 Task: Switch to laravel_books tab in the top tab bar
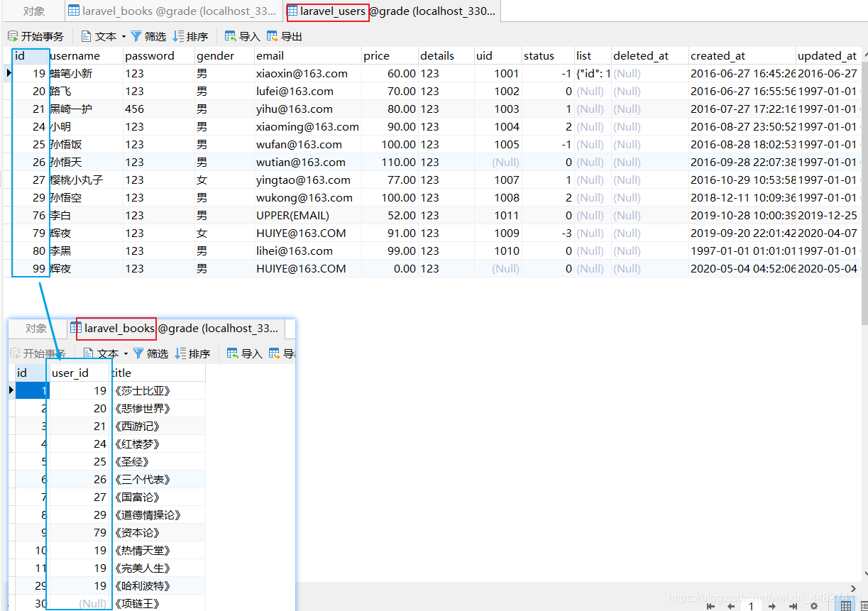tap(174, 11)
